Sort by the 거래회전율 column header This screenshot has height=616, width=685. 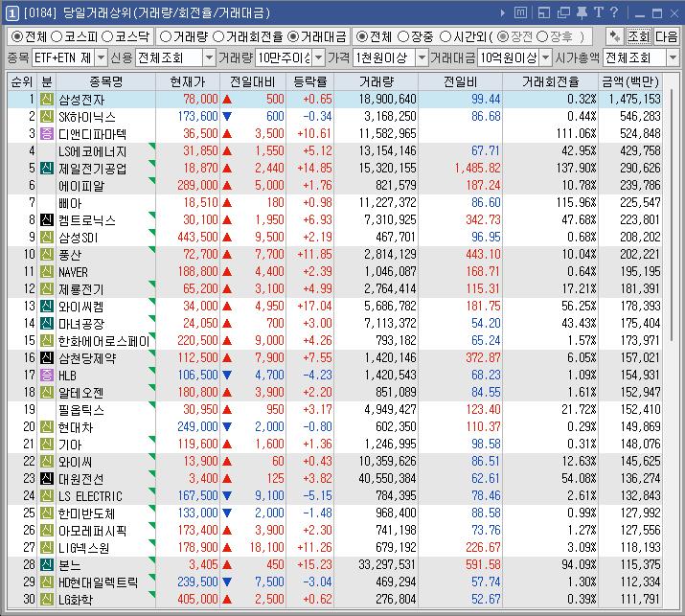pos(550,81)
